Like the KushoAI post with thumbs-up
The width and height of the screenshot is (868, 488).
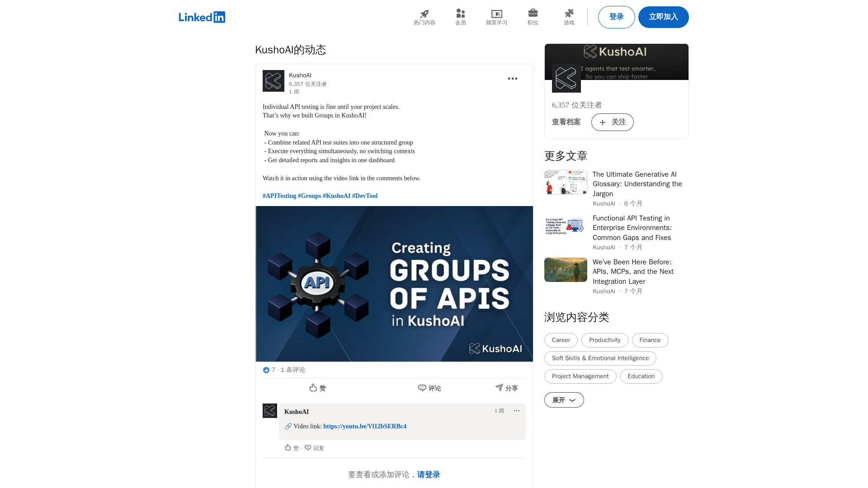pyautogui.click(x=317, y=388)
